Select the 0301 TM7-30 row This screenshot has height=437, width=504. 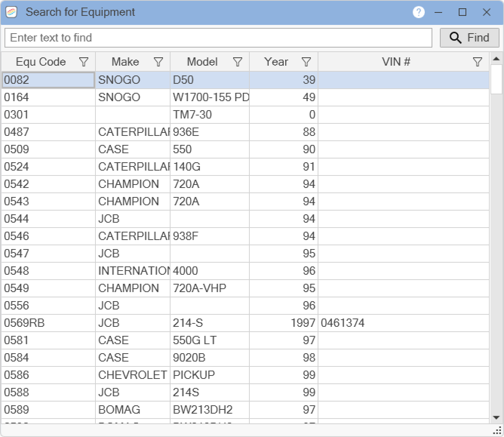point(245,115)
